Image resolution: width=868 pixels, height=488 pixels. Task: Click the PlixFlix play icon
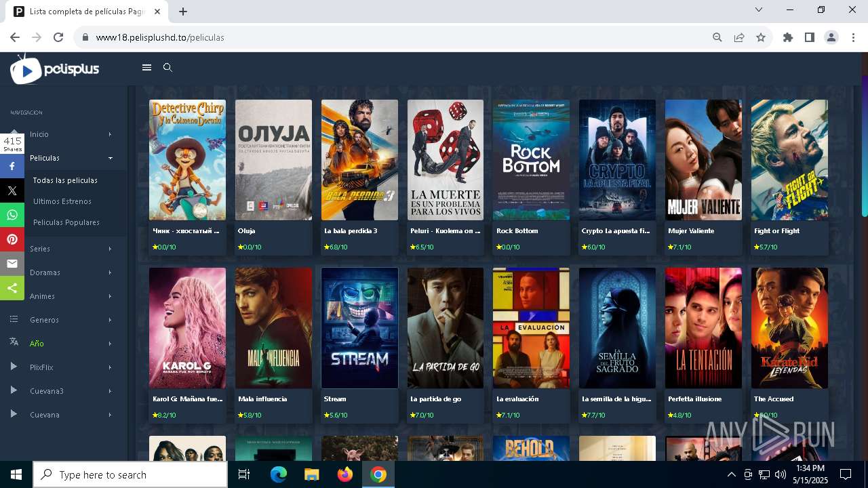coord(14,367)
